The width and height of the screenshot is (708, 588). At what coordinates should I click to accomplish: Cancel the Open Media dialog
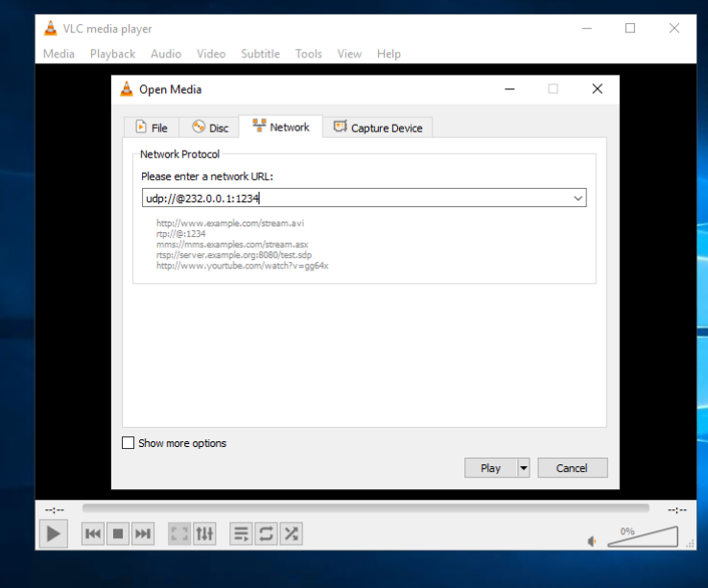click(572, 468)
